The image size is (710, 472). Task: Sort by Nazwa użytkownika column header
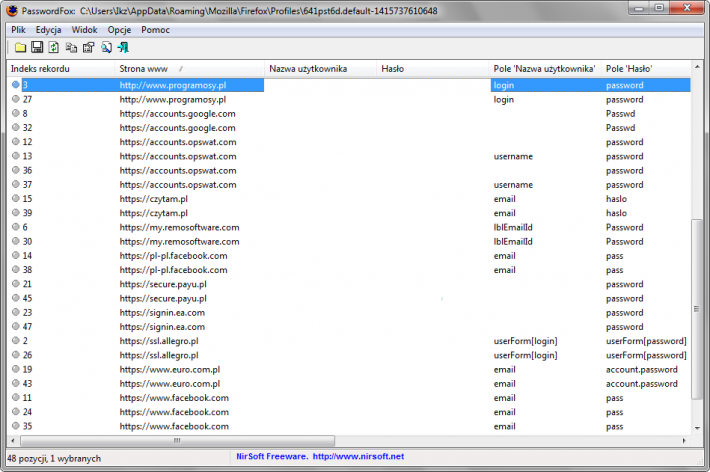(x=320, y=69)
